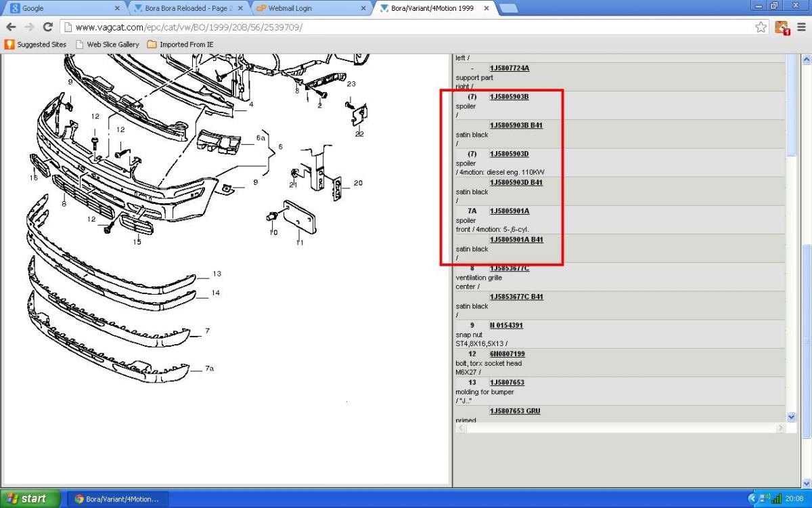
Task: Click diagram callout number 10
Action: [273, 232]
